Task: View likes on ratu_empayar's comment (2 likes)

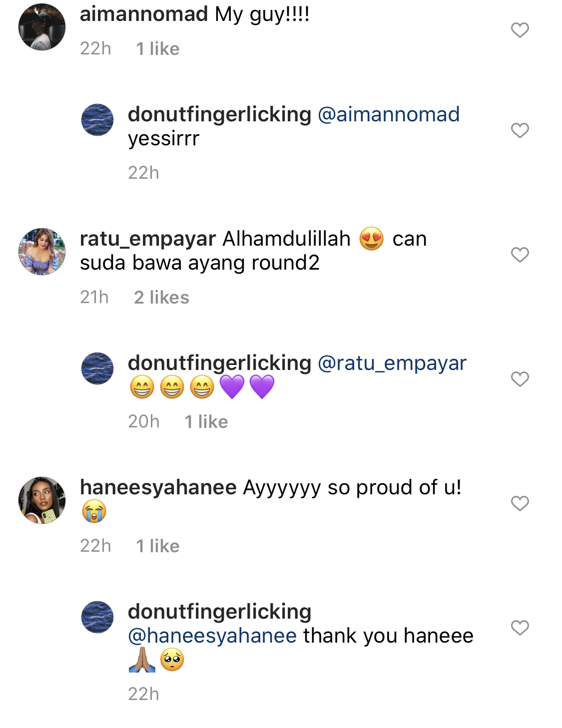Action: [x=161, y=298]
